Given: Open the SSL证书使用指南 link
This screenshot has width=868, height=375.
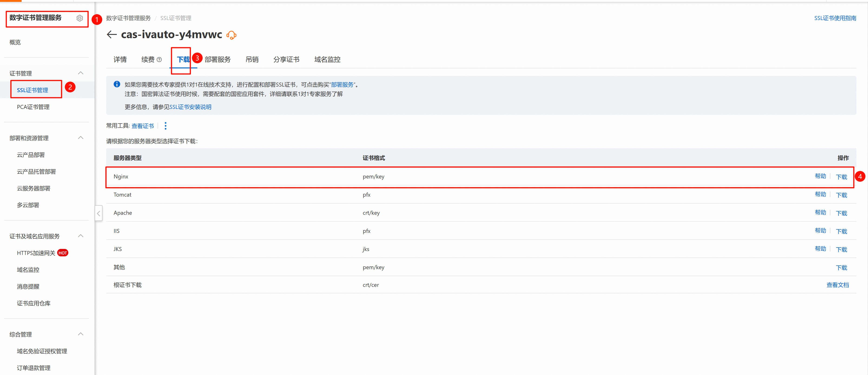Looking at the screenshot, I should pyautogui.click(x=835, y=18).
